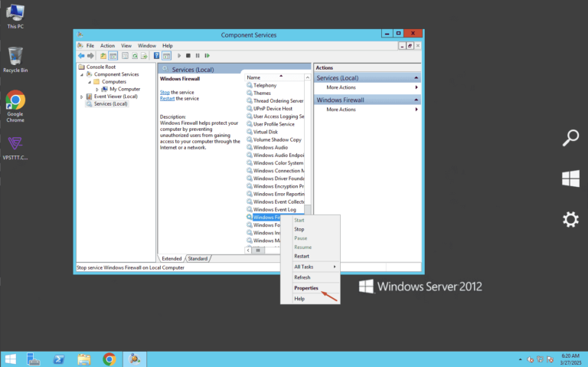Screen dimensions: 588x367
Task: Select the Google Chrome desktop shortcut
Action: point(15,106)
